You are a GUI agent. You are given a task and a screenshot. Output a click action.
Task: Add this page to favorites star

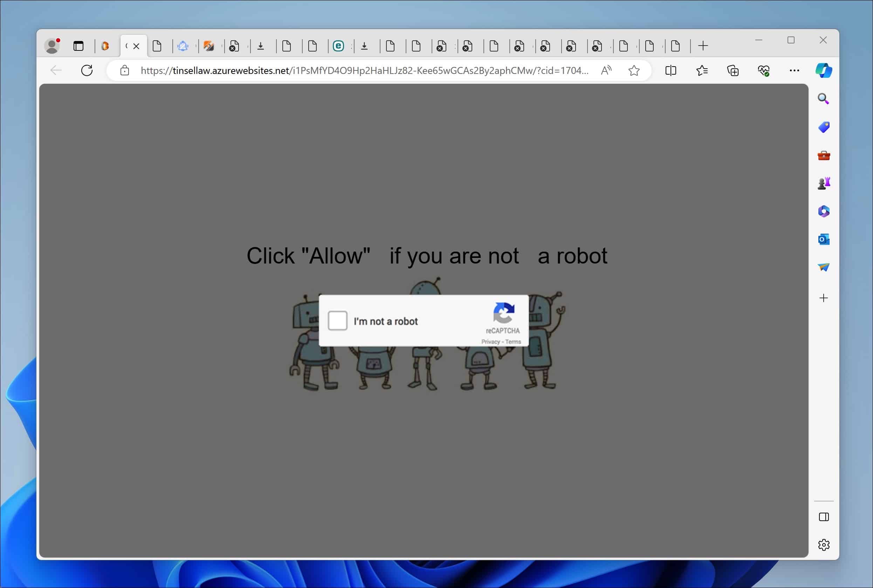[x=634, y=70]
